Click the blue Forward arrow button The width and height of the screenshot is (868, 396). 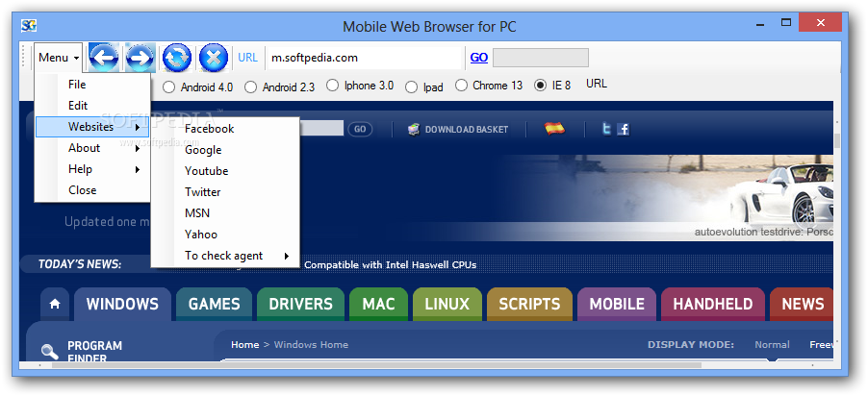click(x=140, y=58)
